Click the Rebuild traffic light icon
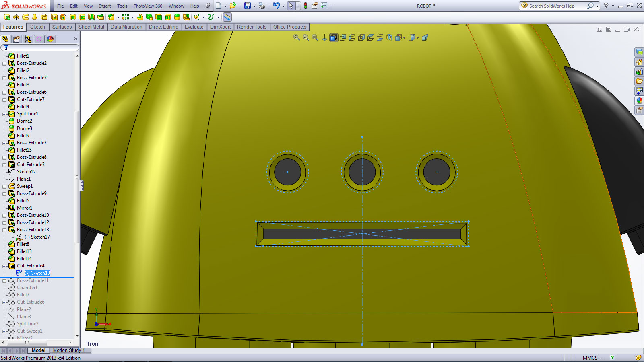644x362 pixels. [x=305, y=6]
